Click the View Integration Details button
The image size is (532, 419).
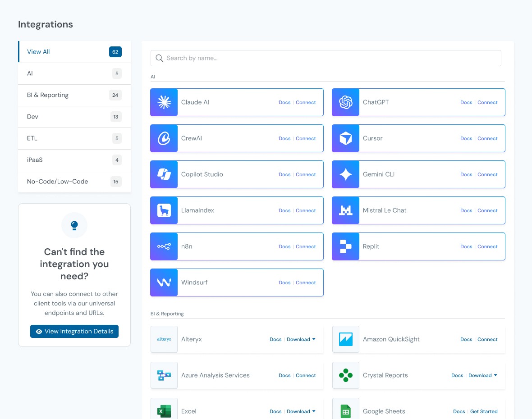click(74, 331)
